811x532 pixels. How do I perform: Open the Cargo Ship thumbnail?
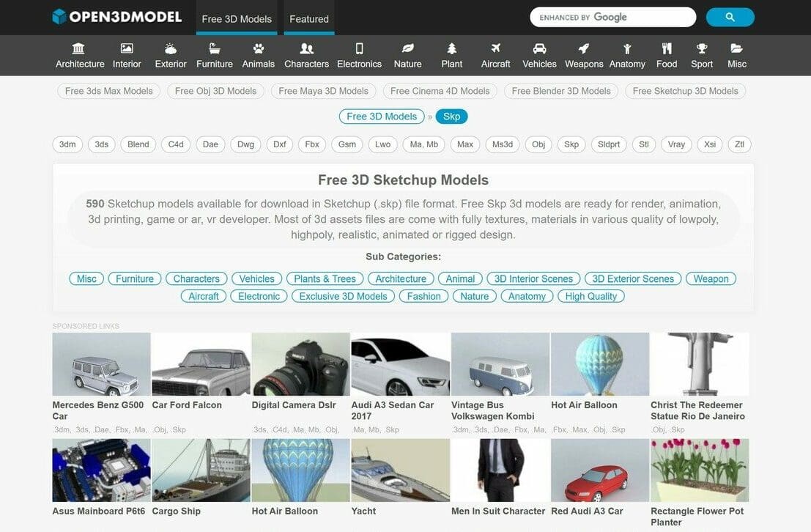(x=201, y=470)
